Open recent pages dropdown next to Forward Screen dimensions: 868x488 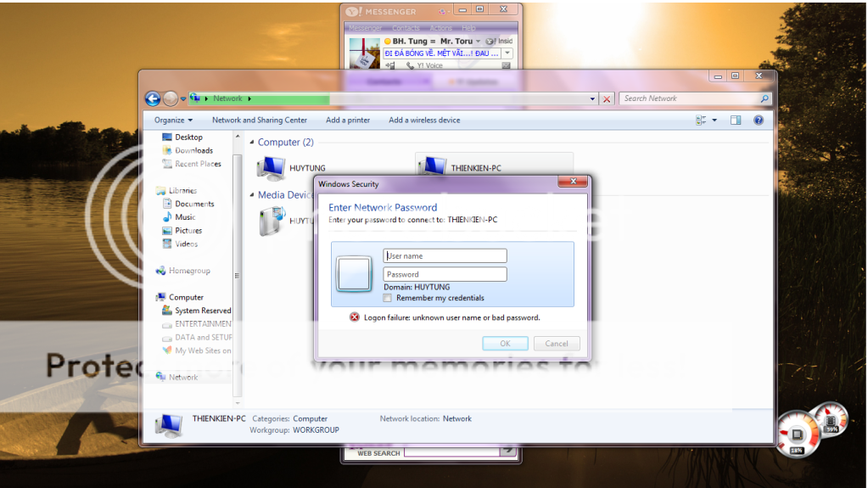pos(183,99)
